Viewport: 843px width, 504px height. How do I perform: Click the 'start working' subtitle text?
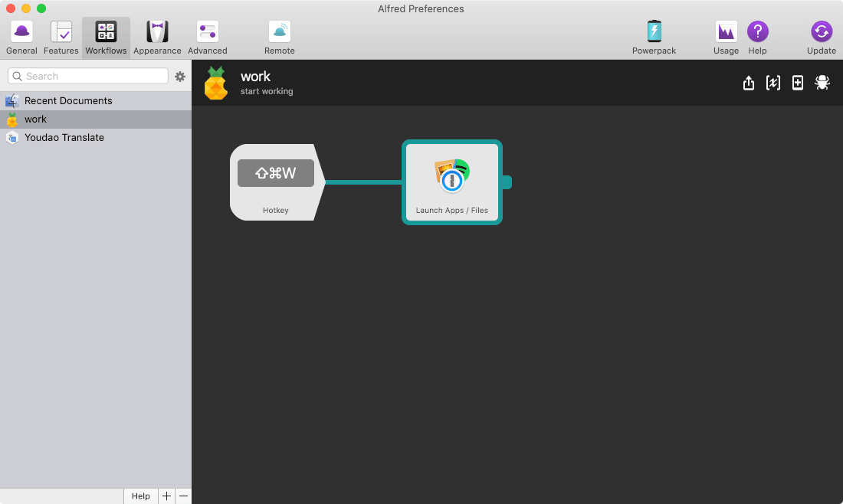(267, 91)
